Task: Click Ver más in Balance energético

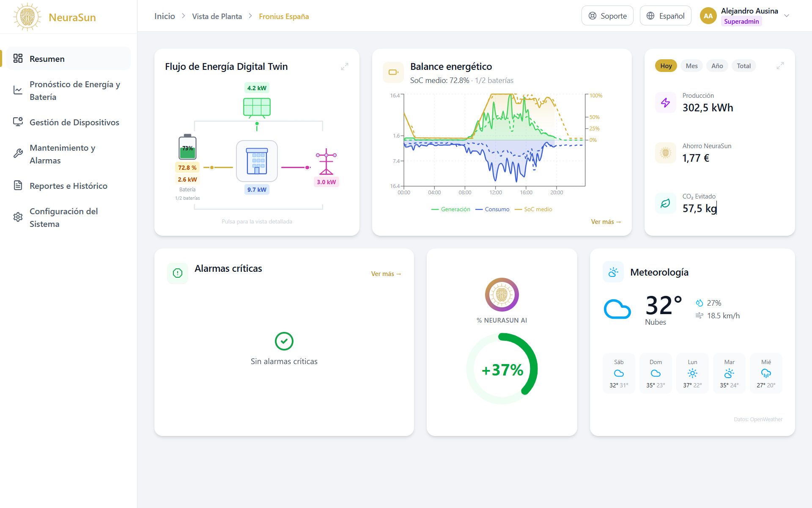Action: point(606,222)
